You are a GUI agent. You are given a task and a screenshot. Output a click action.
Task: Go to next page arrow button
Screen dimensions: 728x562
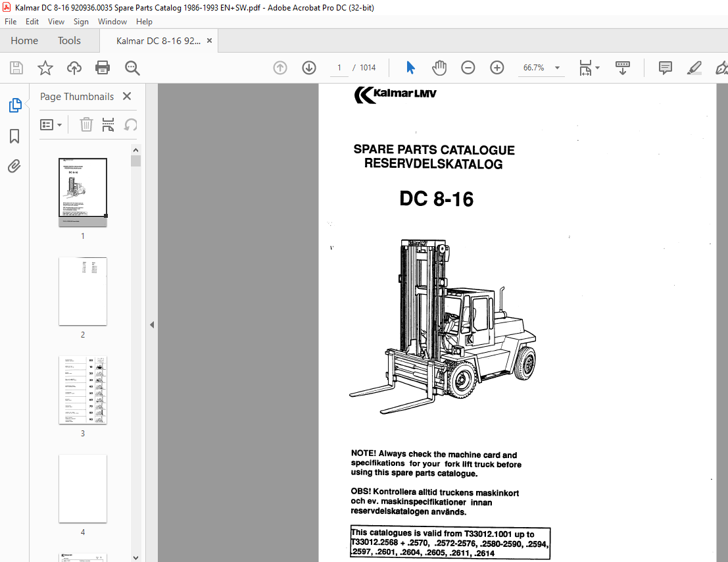pos(308,68)
